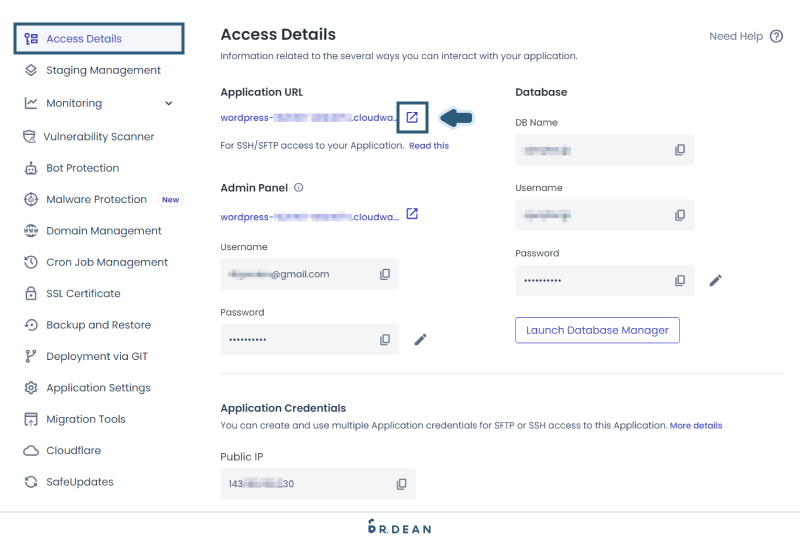The width and height of the screenshot is (800, 542).
Task: Click Need Help link text
Action: point(736,36)
